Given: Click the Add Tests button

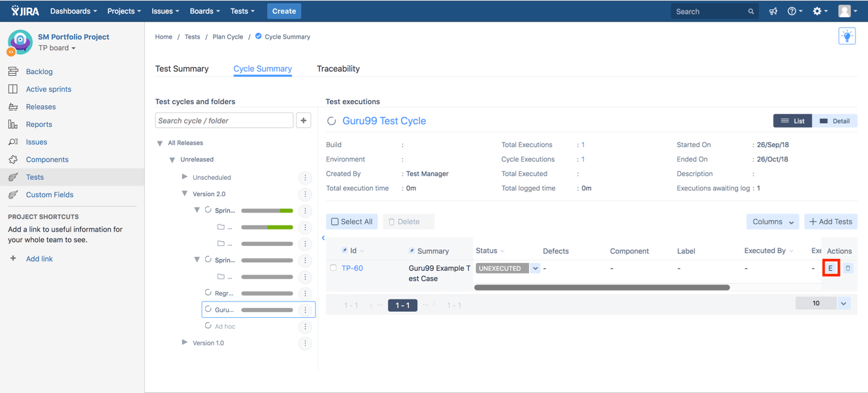Looking at the screenshot, I should 830,222.
